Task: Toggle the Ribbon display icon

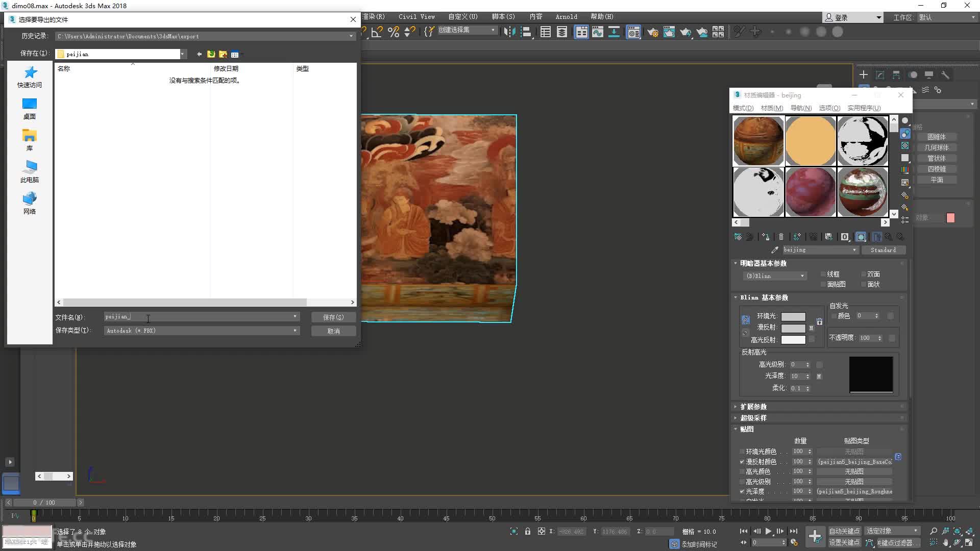Action: pyautogui.click(x=581, y=32)
